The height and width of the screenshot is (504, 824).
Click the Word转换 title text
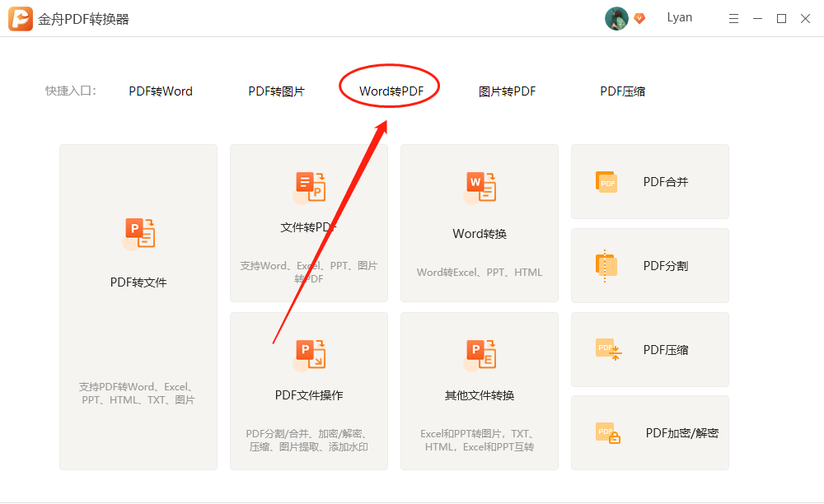(480, 234)
